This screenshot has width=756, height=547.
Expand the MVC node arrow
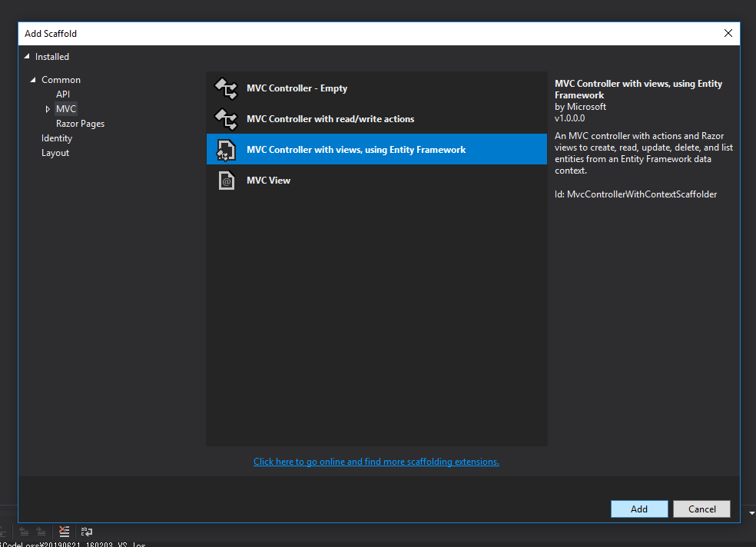[48, 109]
